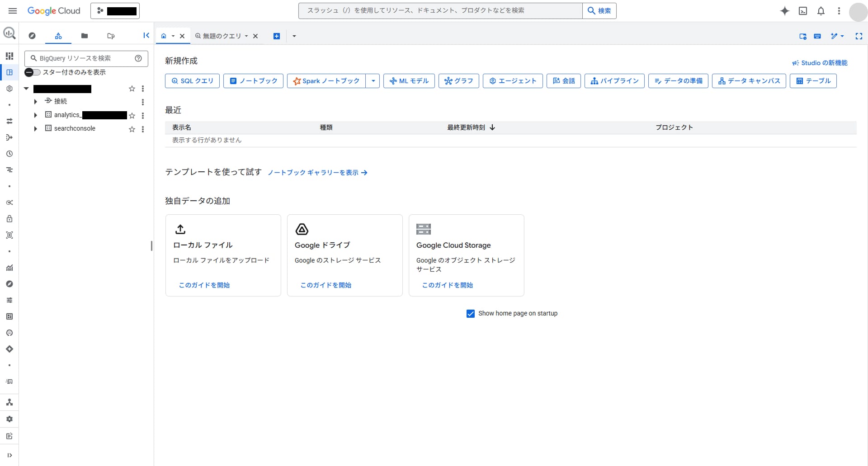Click the top Google Cloud search field
This screenshot has width=868, height=466.
pos(440,11)
